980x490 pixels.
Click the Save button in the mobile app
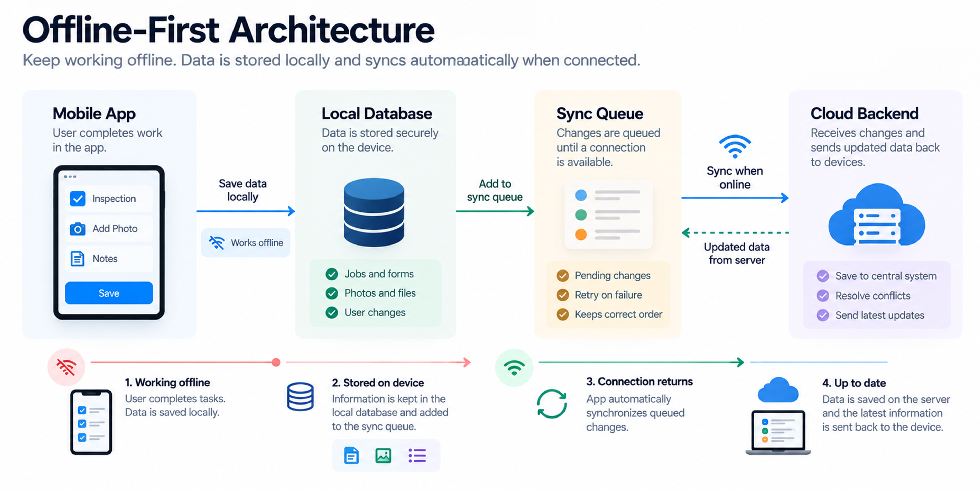point(109,293)
